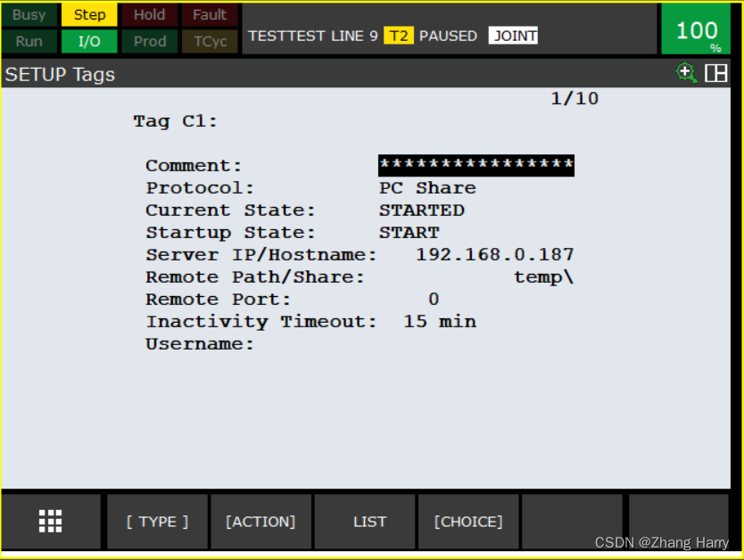Select the Current State value STARTED
Screen dimensions: 744x560
[x=421, y=210]
